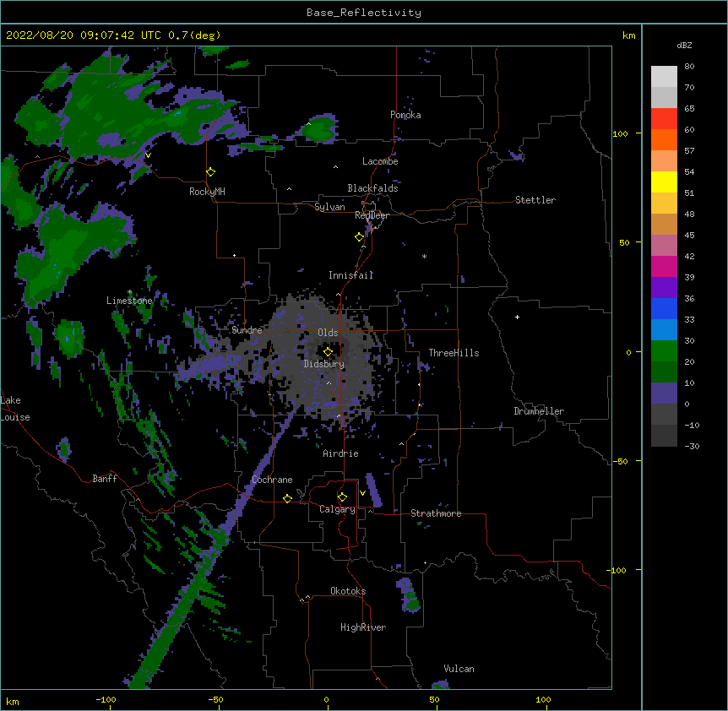Click the Limestone label
The image size is (728, 711).
[x=129, y=301]
